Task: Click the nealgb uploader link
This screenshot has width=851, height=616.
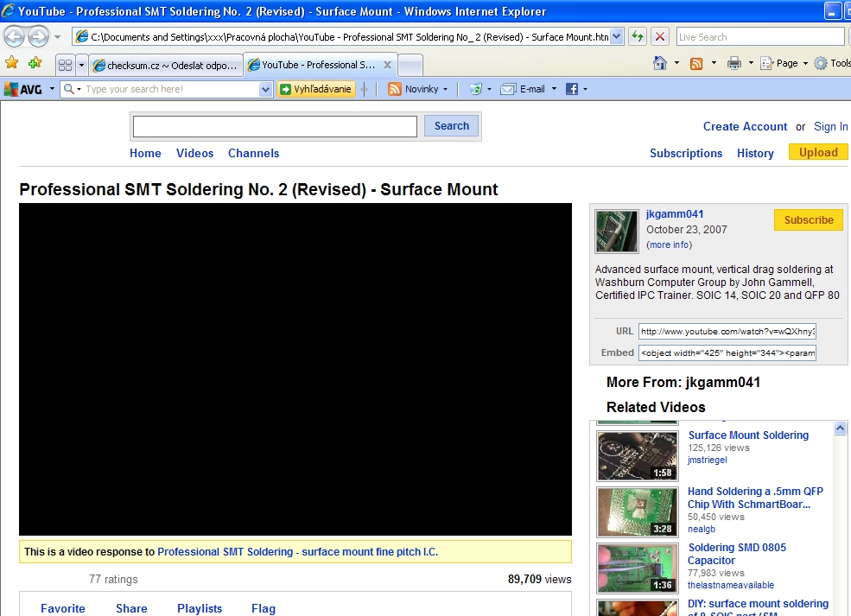Action: point(702,529)
